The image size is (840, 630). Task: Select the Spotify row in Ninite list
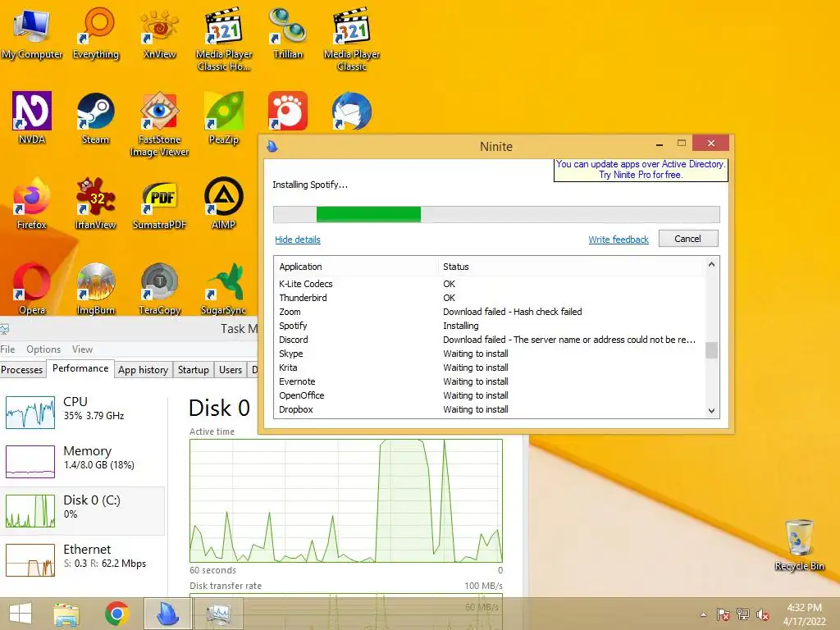(490, 326)
